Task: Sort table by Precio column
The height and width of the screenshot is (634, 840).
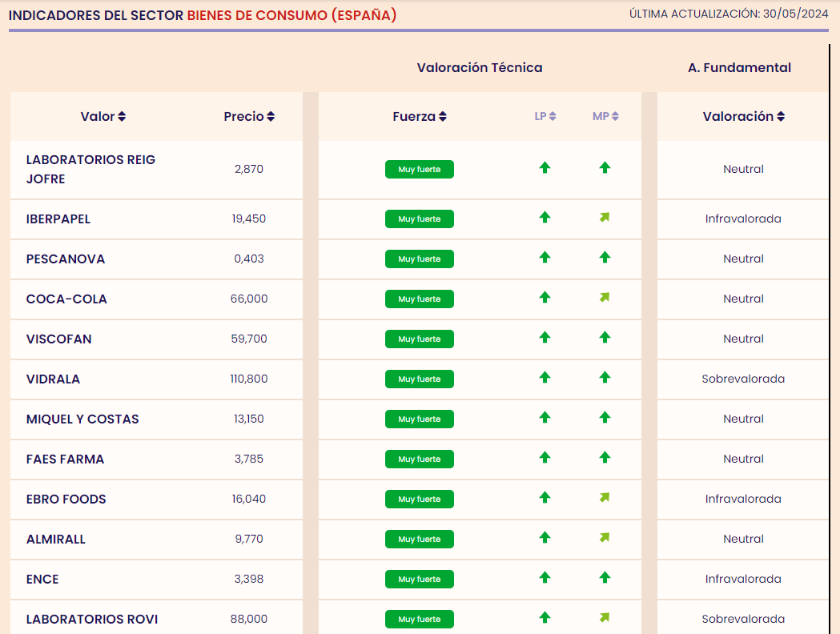Action: pyautogui.click(x=249, y=117)
